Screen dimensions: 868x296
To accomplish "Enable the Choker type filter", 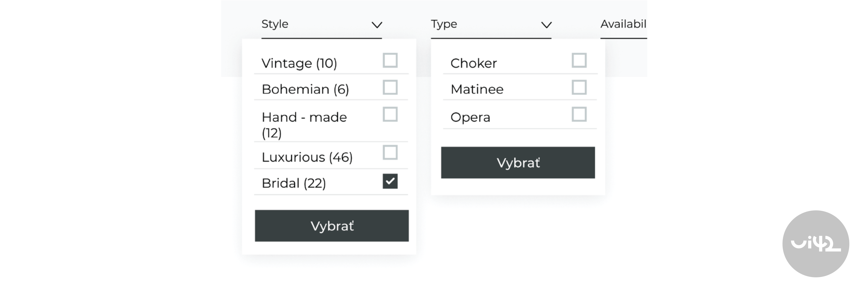I will (x=580, y=60).
